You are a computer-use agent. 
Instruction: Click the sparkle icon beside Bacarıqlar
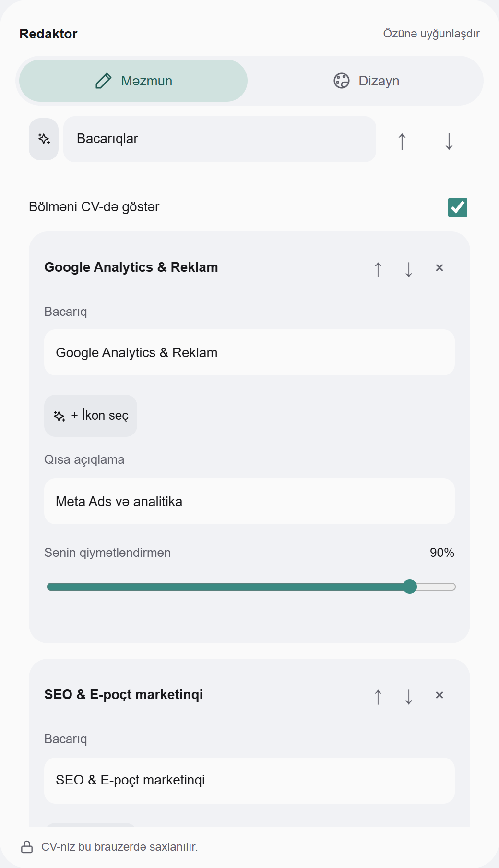(44, 139)
